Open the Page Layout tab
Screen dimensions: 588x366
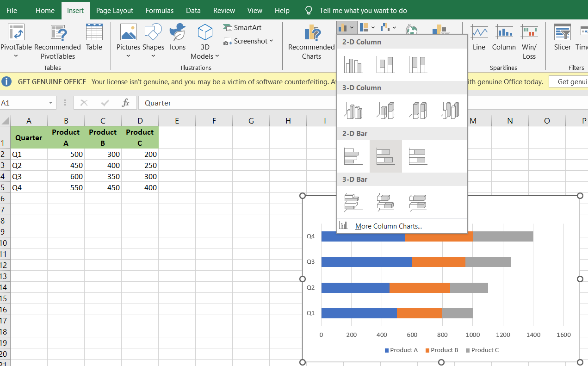pos(114,10)
